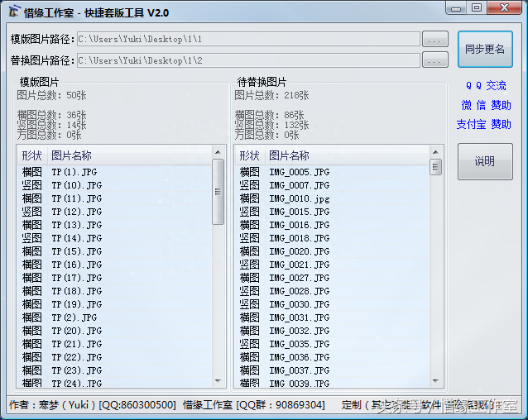This screenshot has width=528, height=420.
Task: Click the 图片总数: 218张 label
Action: pyautogui.click(x=271, y=95)
